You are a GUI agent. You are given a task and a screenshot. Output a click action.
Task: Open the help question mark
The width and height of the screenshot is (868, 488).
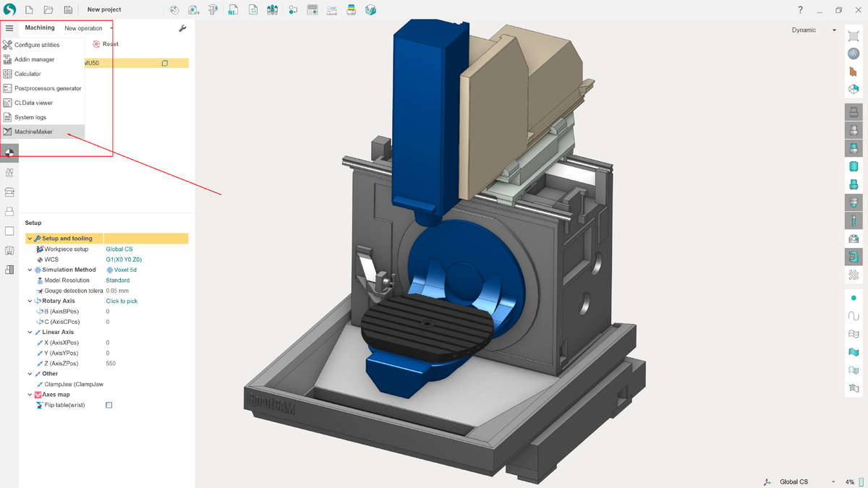pyautogui.click(x=801, y=10)
